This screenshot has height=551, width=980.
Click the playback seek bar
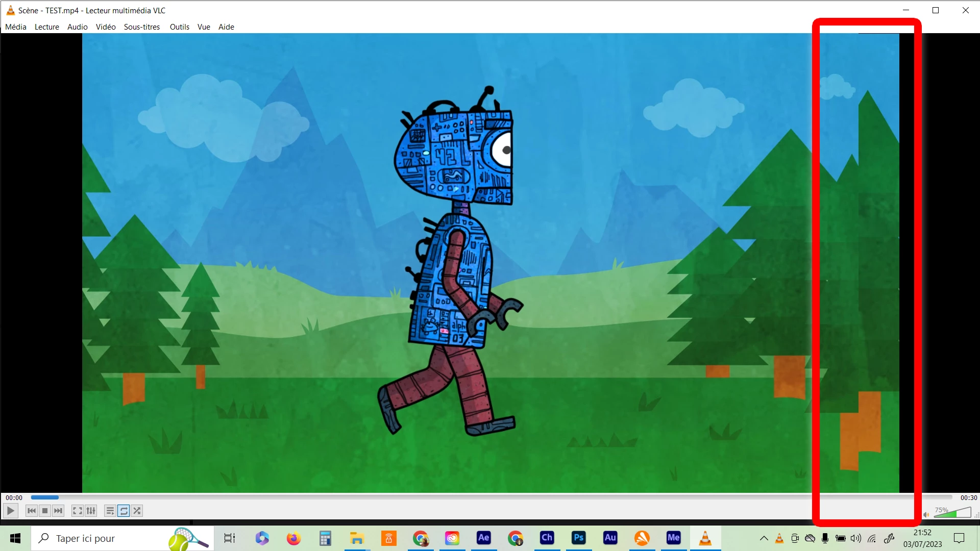(x=490, y=497)
